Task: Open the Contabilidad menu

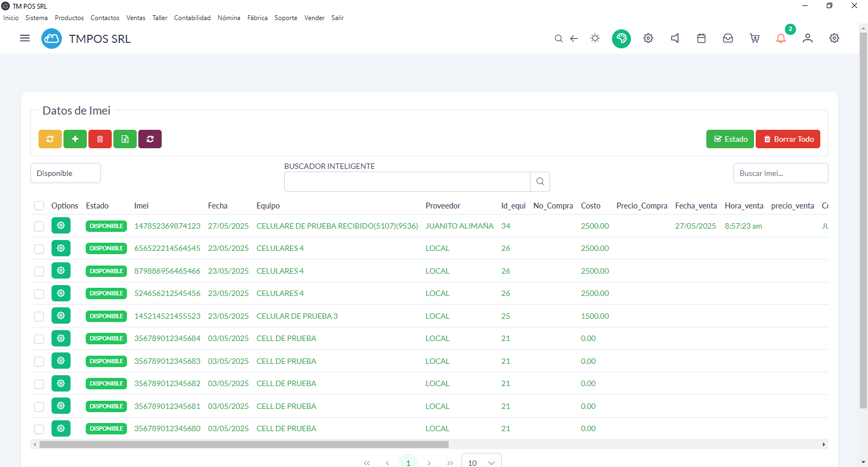Action: (192, 18)
